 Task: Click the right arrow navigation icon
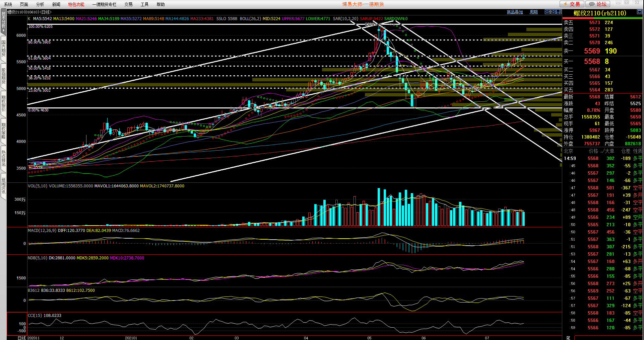coord(553,12)
